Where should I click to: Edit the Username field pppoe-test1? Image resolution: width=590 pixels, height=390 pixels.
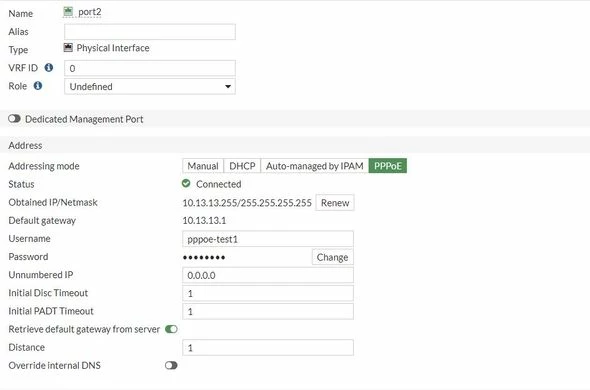[x=268, y=239]
